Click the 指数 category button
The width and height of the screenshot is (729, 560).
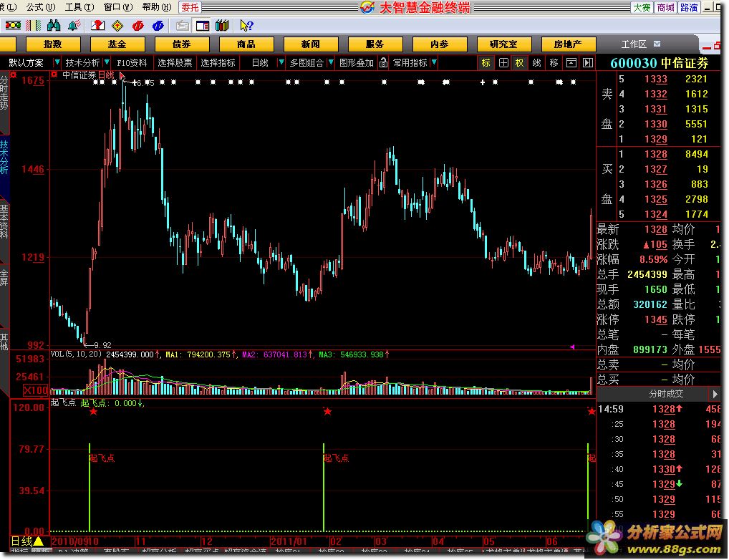[53, 44]
